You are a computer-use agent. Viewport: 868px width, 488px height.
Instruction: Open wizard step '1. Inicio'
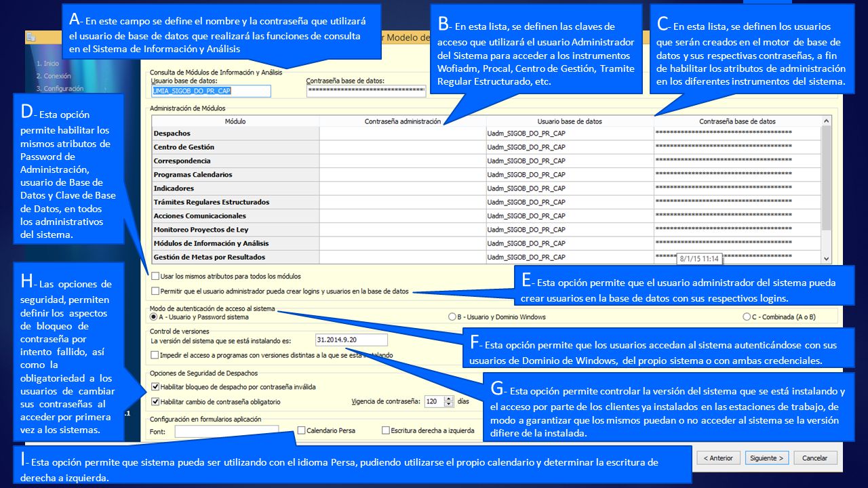tap(47, 64)
